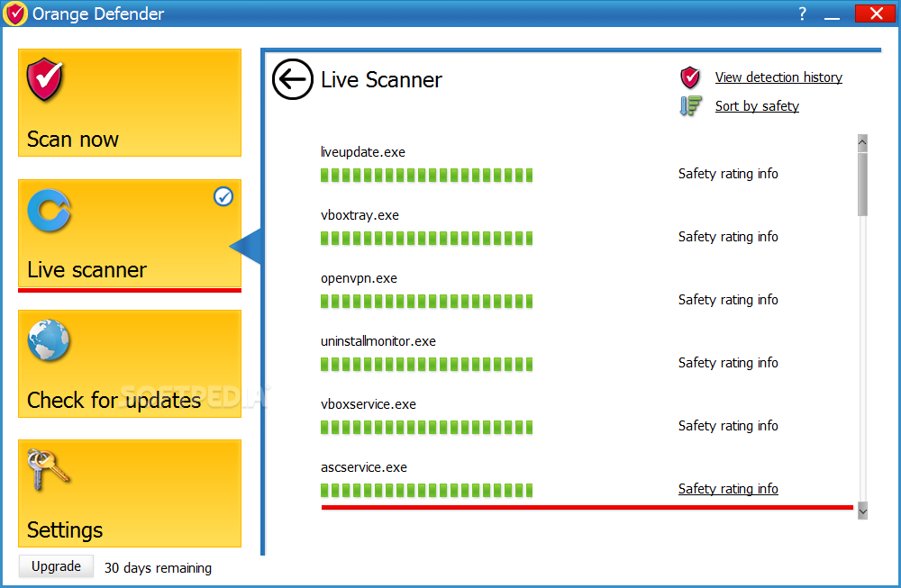Click the ascservice.exe safety rating bar
The image size is (901, 588).
(426, 491)
